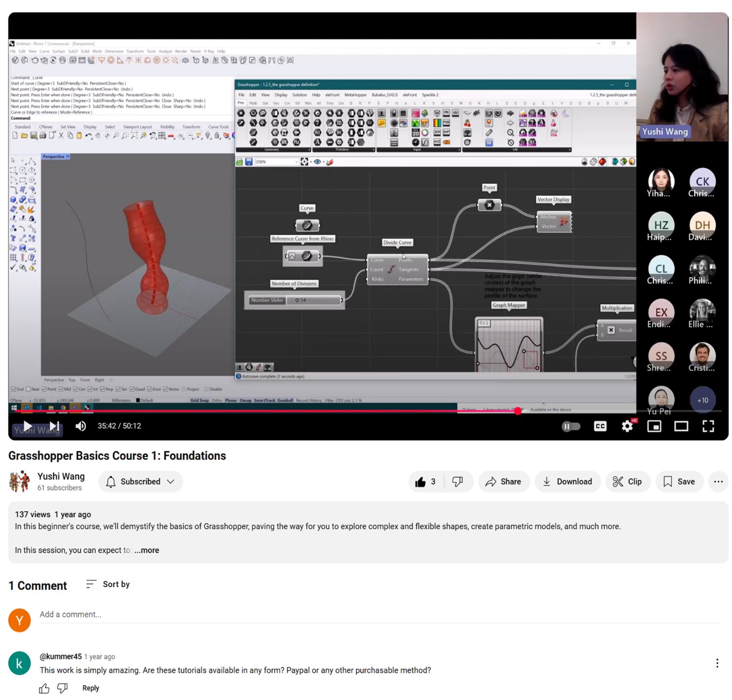Skip to the next video

point(55,426)
